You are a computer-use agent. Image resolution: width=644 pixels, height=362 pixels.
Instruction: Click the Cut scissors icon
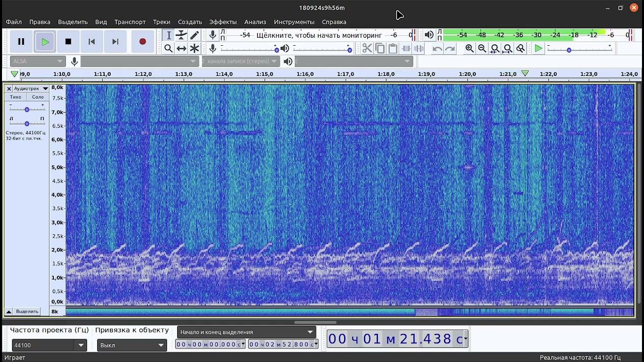point(367,48)
